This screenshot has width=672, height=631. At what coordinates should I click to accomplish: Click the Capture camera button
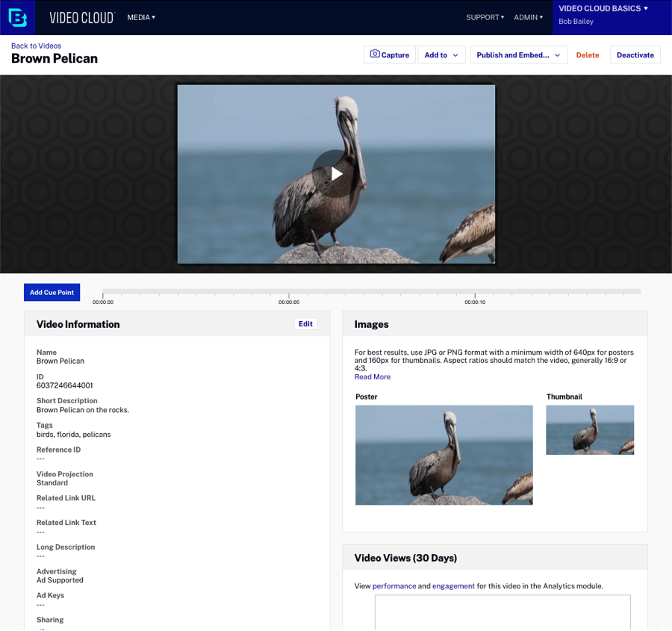point(390,55)
